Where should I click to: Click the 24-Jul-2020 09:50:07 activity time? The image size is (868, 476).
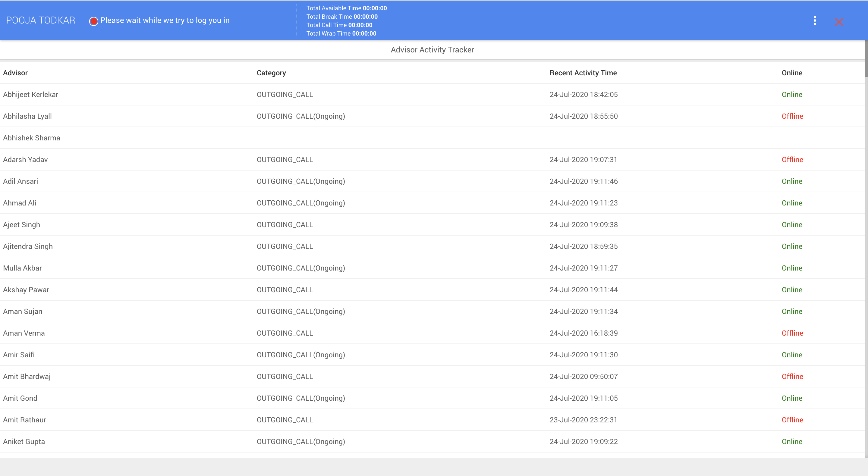tap(583, 377)
